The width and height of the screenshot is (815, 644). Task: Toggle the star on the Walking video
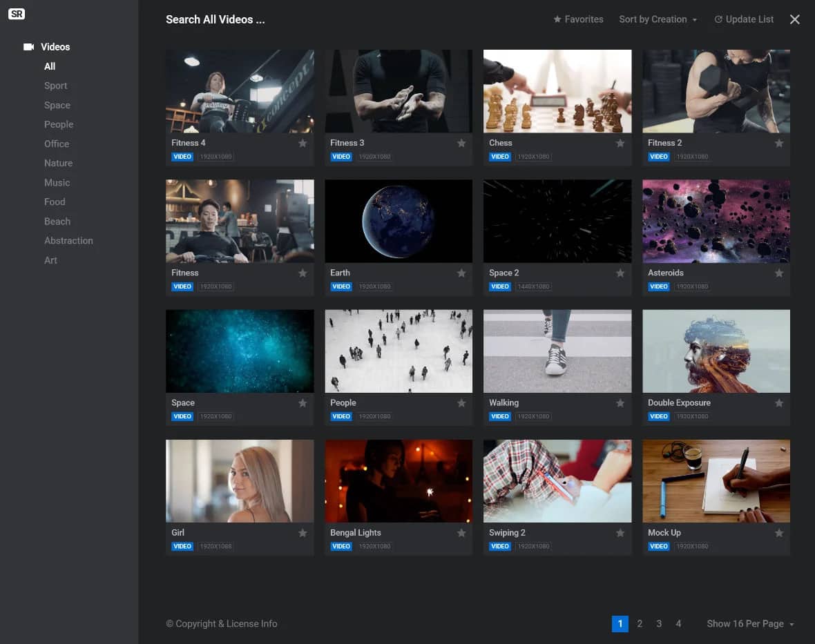coord(620,402)
